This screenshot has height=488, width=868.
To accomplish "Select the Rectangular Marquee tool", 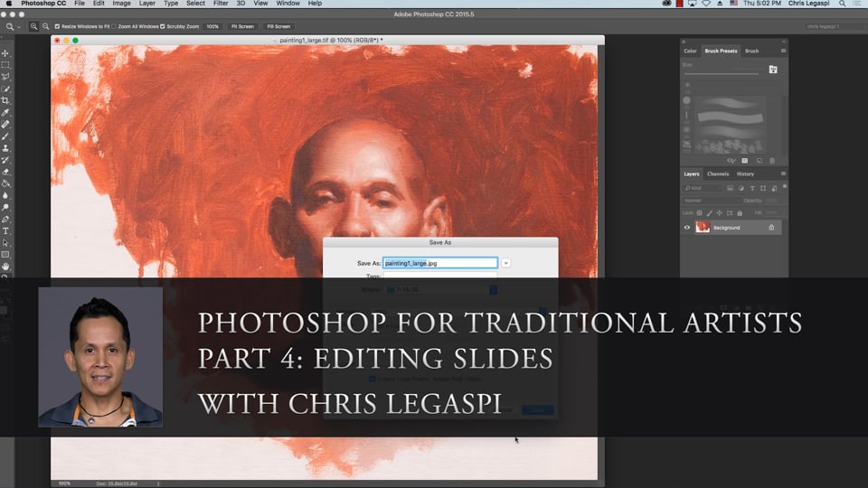I will tap(5, 65).
